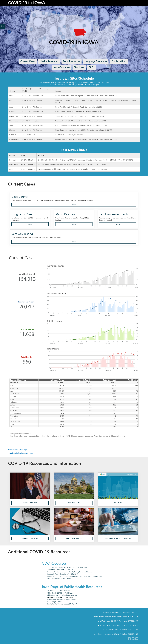Click the red Iowa state map graphic
The image size is (148, 644).
(80, 32)
